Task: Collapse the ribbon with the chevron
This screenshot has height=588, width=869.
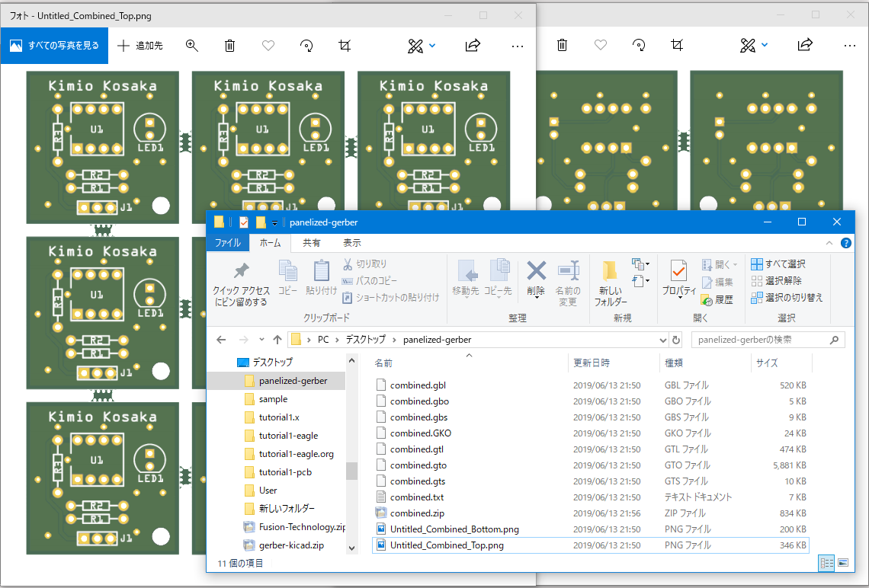Action: [829, 243]
